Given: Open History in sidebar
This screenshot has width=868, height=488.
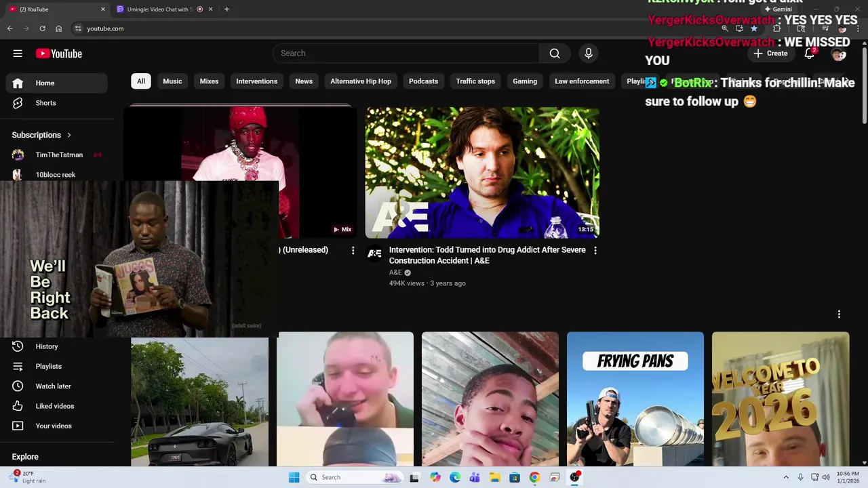Looking at the screenshot, I should (x=57, y=346).
